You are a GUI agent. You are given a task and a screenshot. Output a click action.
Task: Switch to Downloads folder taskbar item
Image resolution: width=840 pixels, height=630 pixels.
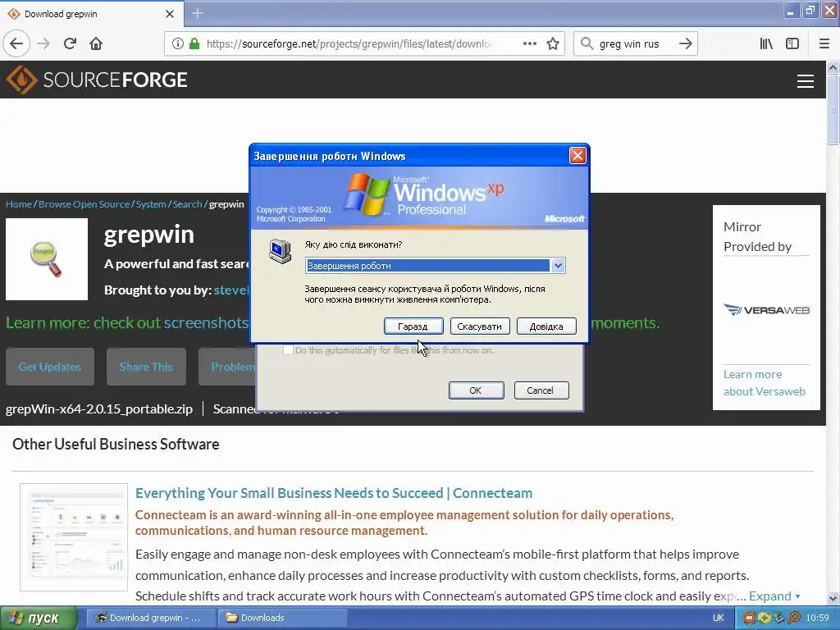(x=283, y=619)
